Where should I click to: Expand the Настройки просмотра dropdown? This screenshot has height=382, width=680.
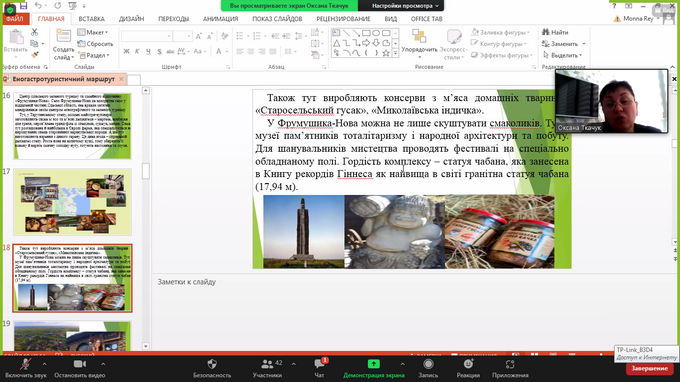pos(405,6)
